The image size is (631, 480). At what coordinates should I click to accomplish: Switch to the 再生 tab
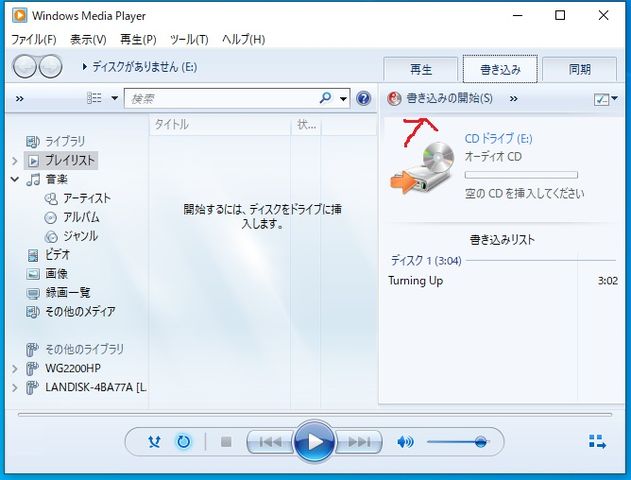coord(421,70)
